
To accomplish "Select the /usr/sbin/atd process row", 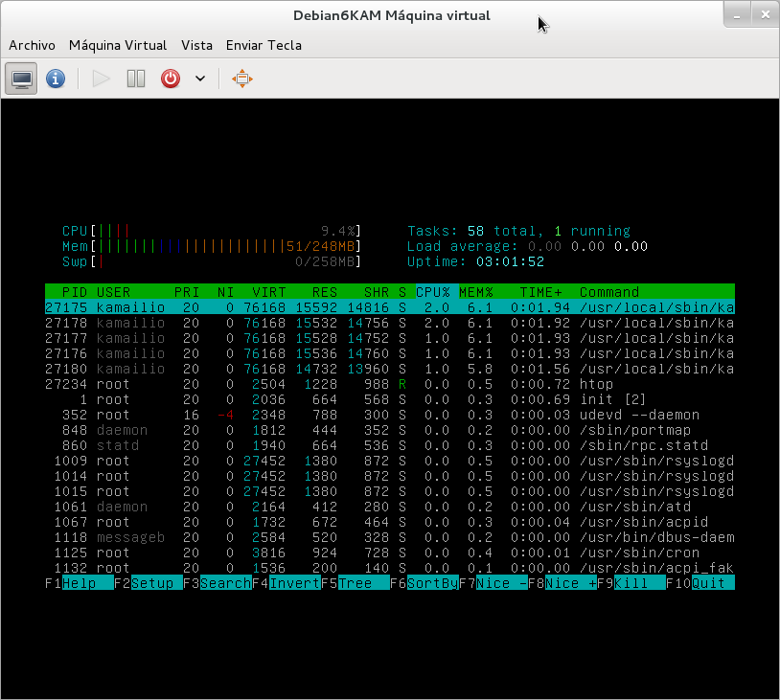I will [389, 507].
